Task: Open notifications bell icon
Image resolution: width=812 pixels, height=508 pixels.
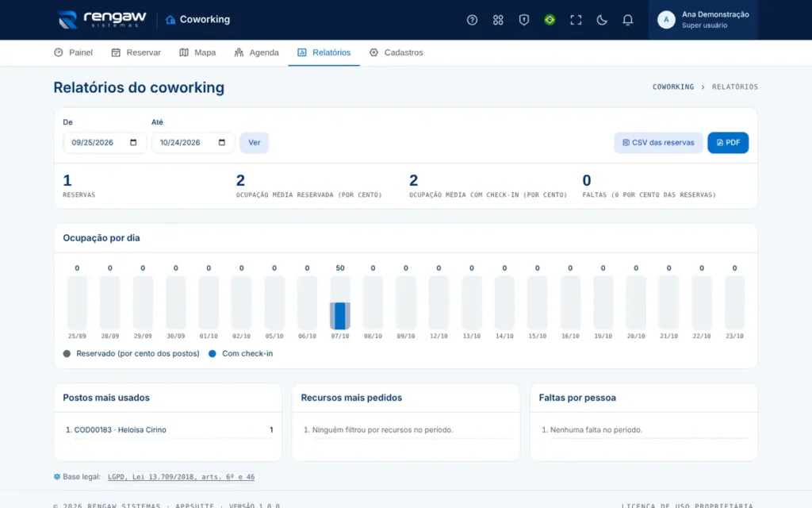Action: [627, 20]
